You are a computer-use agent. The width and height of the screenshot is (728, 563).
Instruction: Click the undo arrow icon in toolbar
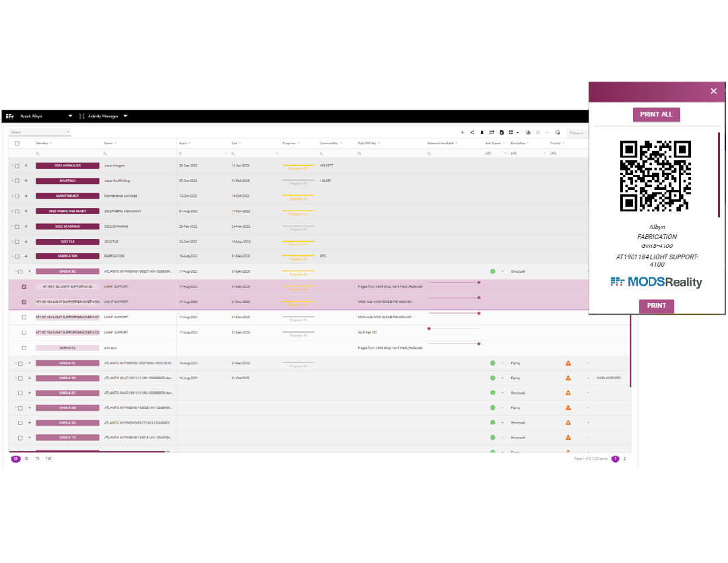tap(548, 132)
